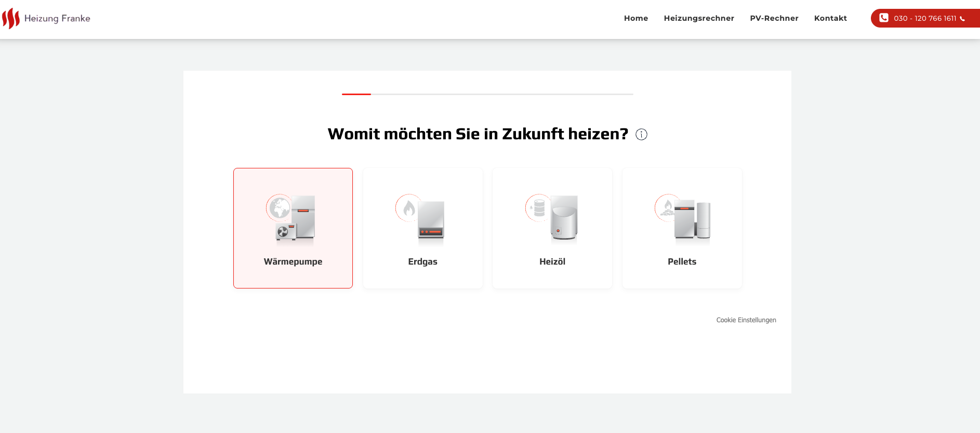
Task: Open Cookie Einstellungen
Action: 746,320
